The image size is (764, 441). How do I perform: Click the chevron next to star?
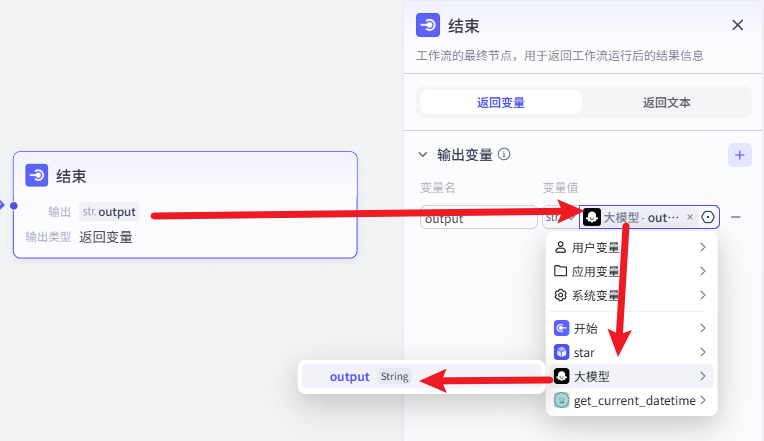[x=703, y=352]
